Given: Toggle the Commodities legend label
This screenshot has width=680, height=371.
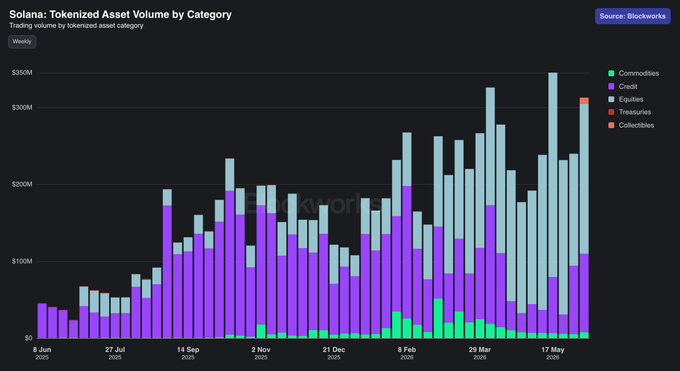Looking at the screenshot, I should [638, 73].
